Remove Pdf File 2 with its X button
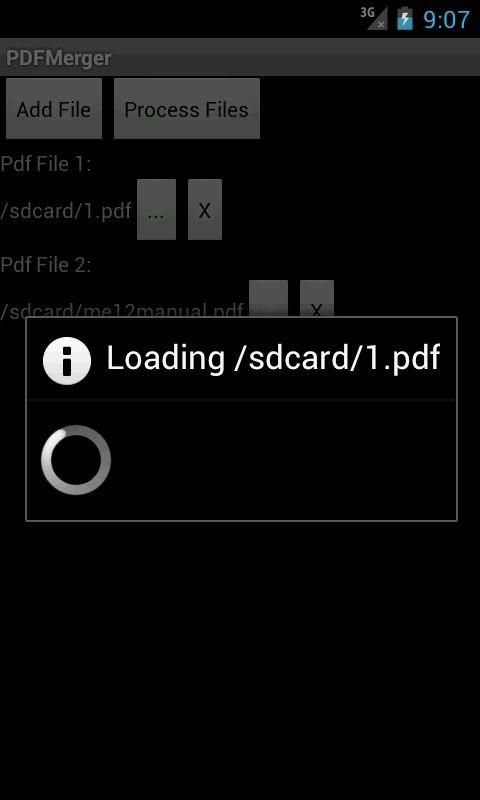 [x=317, y=299]
